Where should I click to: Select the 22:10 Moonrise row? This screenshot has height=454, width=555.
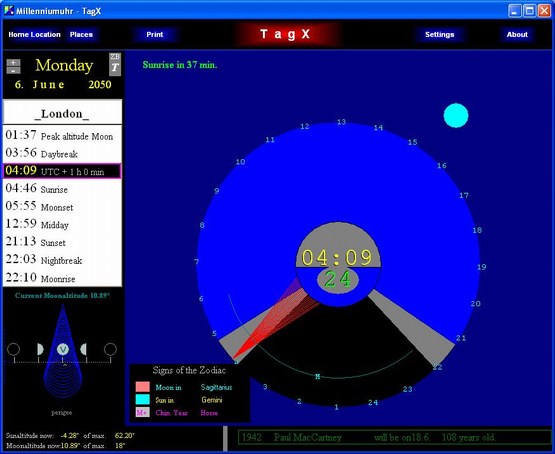(62, 277)
